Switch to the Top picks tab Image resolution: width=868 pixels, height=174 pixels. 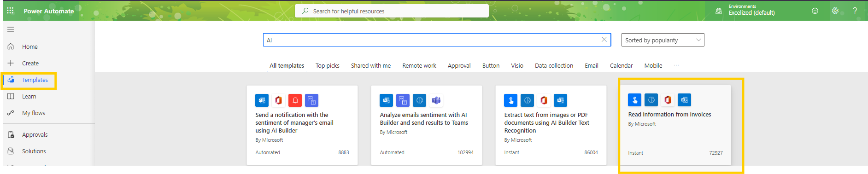[x=328, y=66]
